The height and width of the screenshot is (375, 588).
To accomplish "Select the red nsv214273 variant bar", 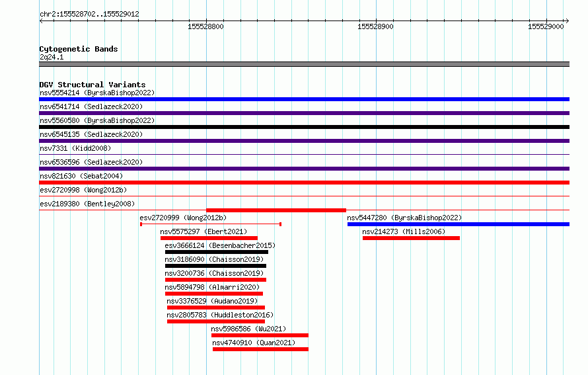I will [411, 238].
